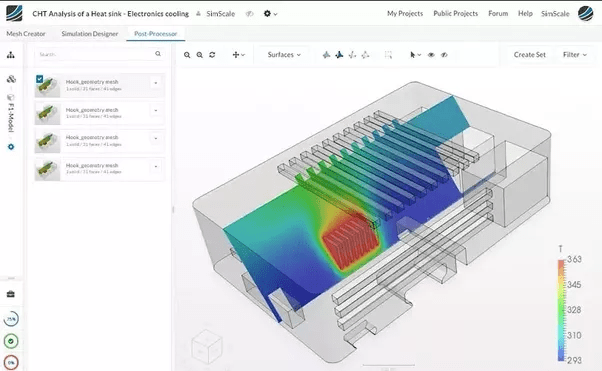Viewport: 602px width, 371px height.
Task: Open the cursor selection mode dropdown
Action: point(415,55)
